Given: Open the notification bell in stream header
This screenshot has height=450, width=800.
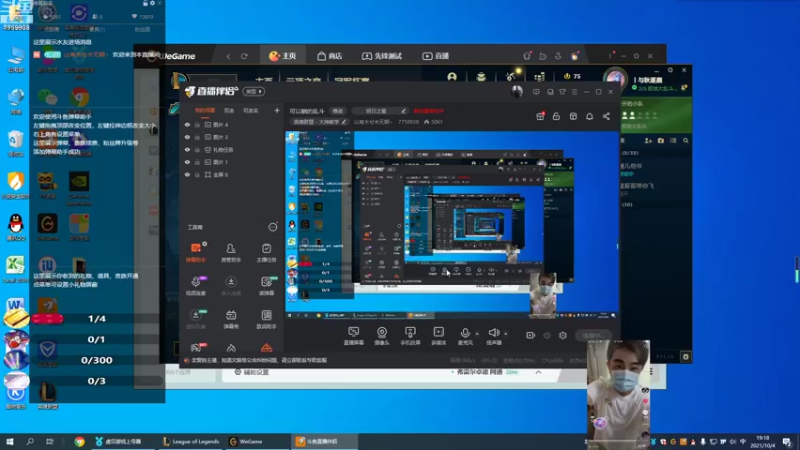Looking at the screenshot, I should pyautogui.click(x=589, y=116).
